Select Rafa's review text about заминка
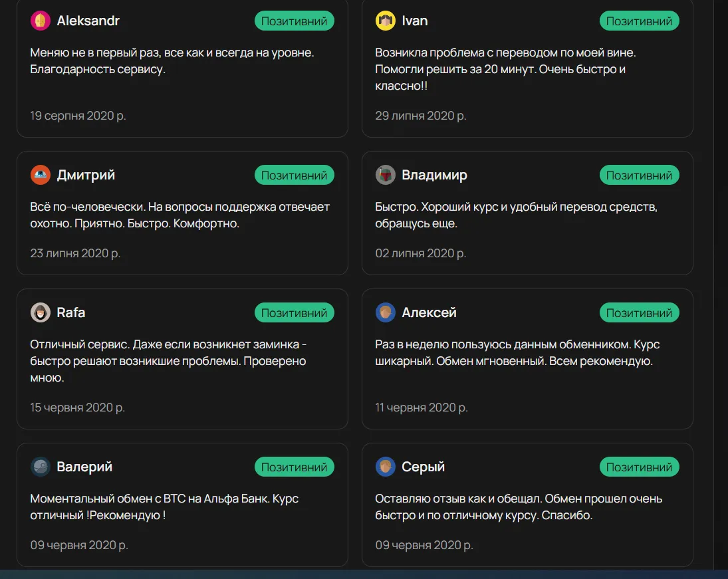 coord(168,361)
